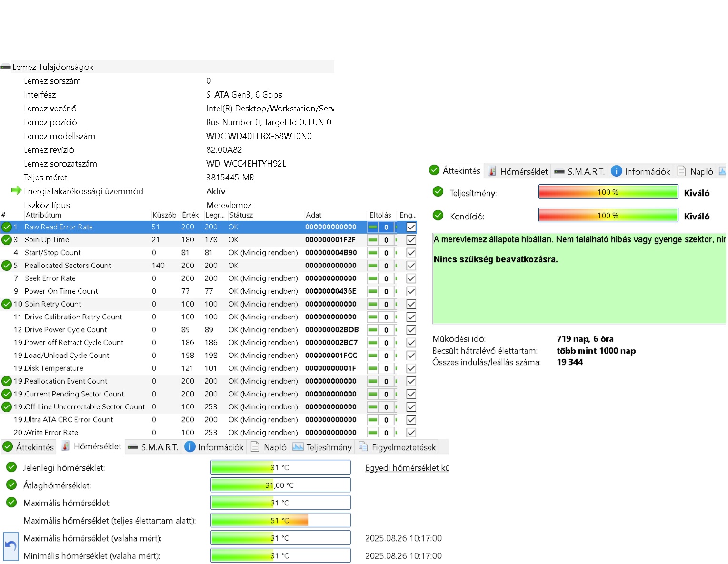This screenshot has height=564, width=728.
Task: Click the green check icon on Raw Read Error Rate
Action: coord(7,227)
